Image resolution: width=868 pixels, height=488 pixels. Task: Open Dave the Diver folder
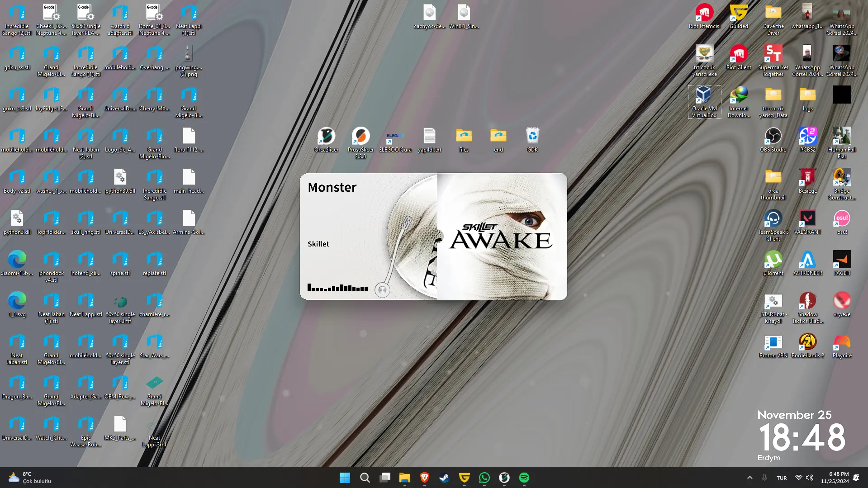coord(773,19)
